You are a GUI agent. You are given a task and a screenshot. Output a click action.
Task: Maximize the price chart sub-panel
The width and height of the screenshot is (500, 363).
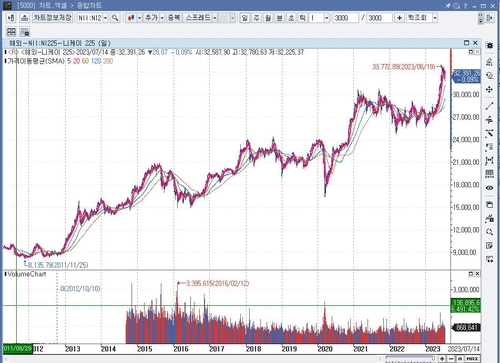pyautogui.click(x=471, y=52)
